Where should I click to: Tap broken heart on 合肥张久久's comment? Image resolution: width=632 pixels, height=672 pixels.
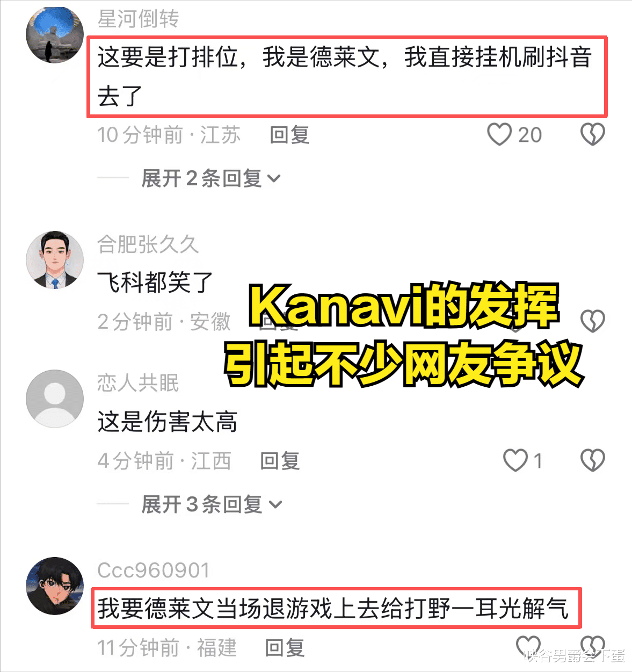click(593, 321)
